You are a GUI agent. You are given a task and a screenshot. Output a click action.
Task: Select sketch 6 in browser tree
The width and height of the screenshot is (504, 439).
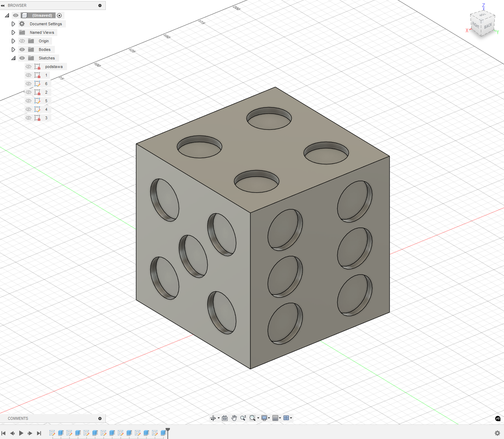(x=46, y=84)
